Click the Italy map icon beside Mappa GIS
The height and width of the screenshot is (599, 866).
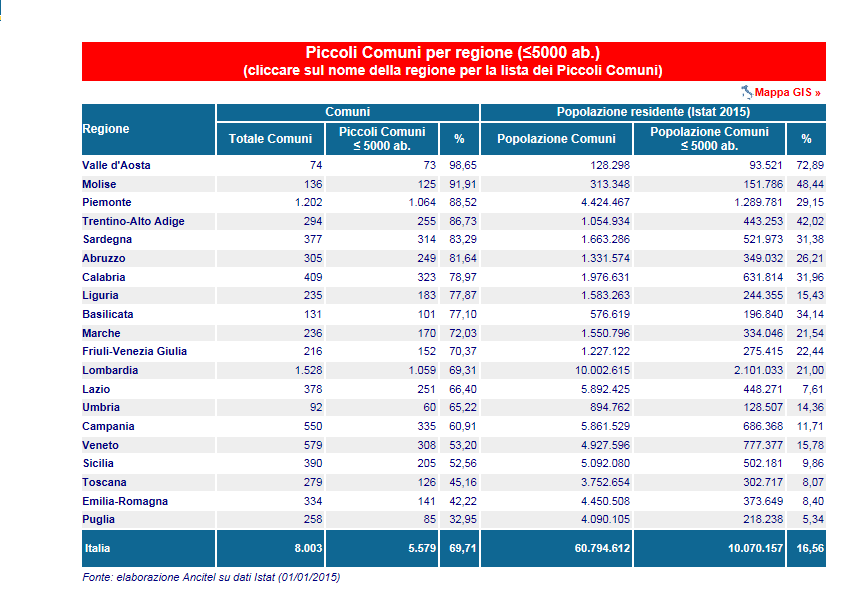[747, 92]
